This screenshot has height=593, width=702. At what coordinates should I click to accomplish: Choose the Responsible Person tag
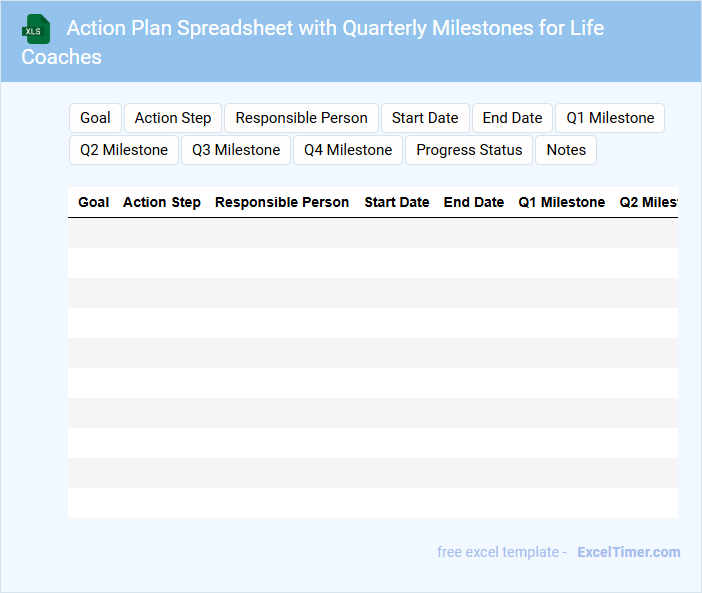(301, 118)
